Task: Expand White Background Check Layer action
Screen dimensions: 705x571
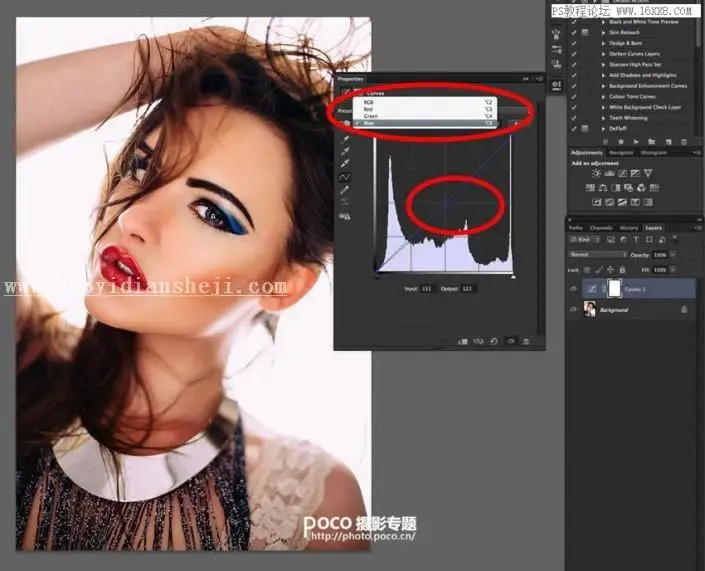Action: pyautogui.click(x=603, y=107)
